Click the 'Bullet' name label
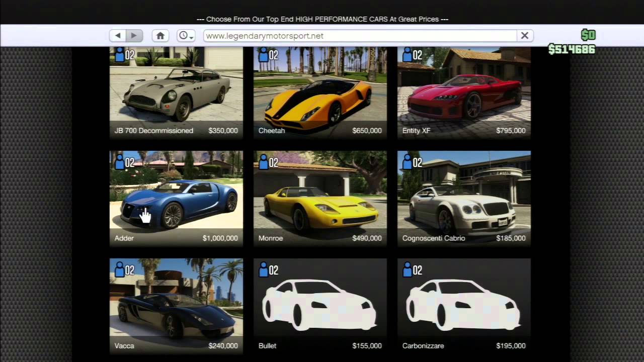644x362 pixels. click(268, 346)
